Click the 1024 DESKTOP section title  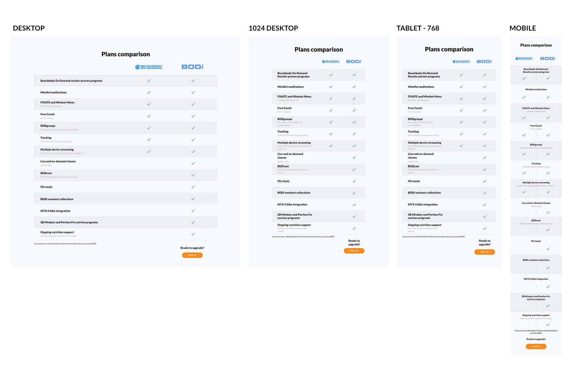tap(273, 28)
